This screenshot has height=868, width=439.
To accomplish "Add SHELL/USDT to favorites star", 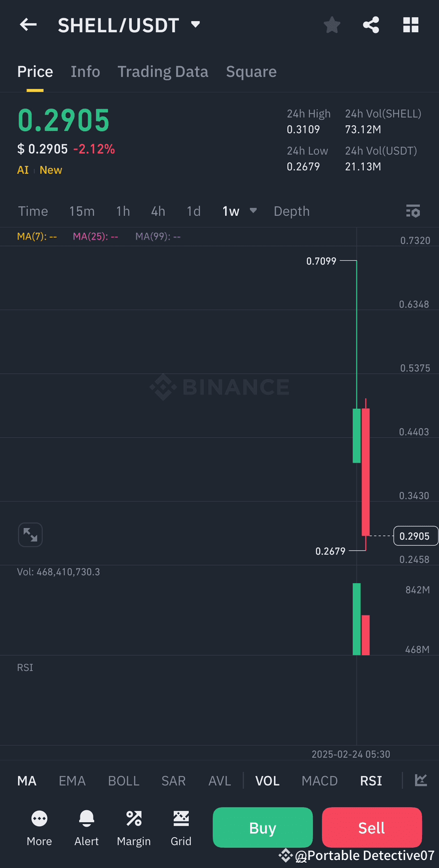I will [332, 25].
